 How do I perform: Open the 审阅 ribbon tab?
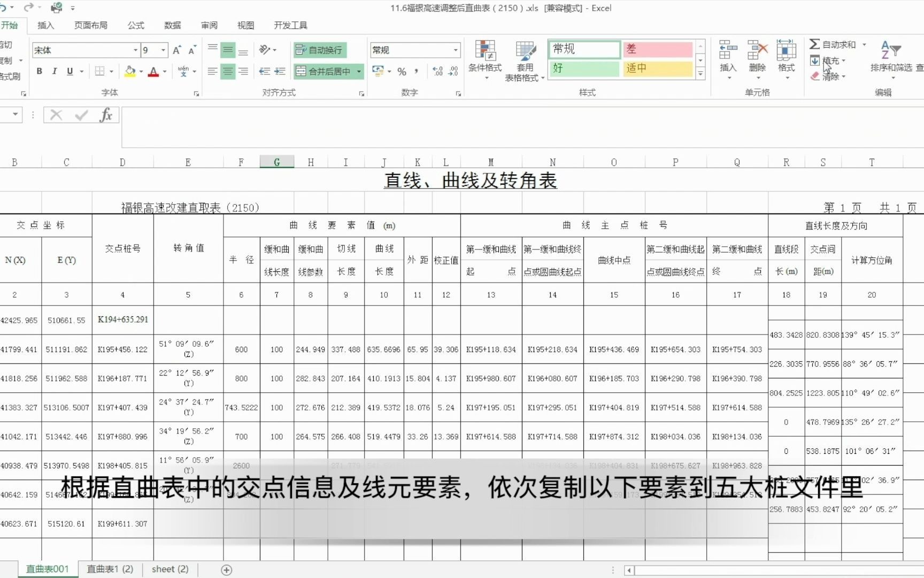[209, 25]
